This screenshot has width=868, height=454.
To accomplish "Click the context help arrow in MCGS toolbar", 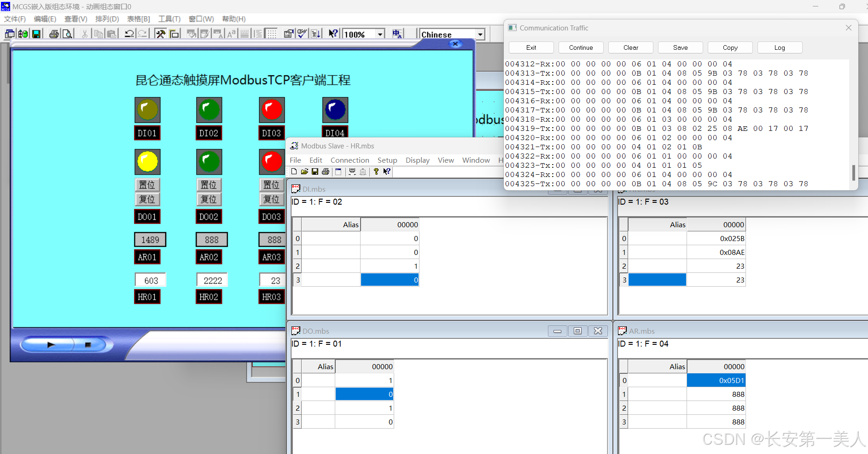I will pos(333,34).
